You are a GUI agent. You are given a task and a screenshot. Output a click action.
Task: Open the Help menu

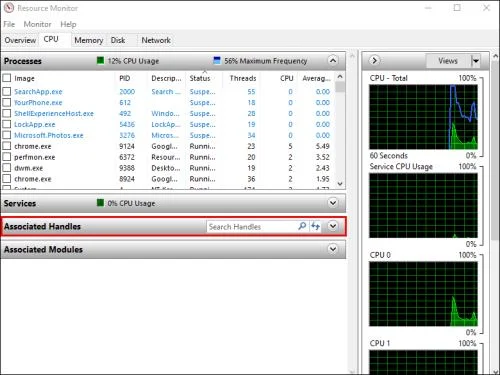(68, 24)
